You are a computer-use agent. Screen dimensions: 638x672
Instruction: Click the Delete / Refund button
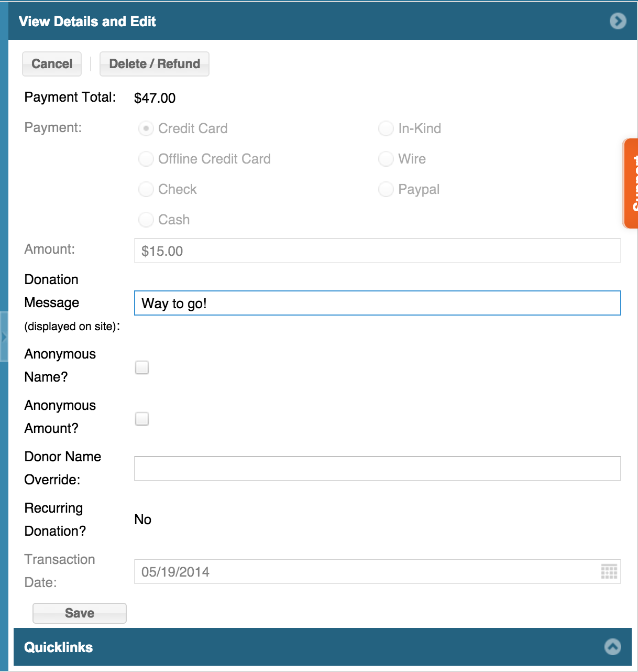[155, 64]
